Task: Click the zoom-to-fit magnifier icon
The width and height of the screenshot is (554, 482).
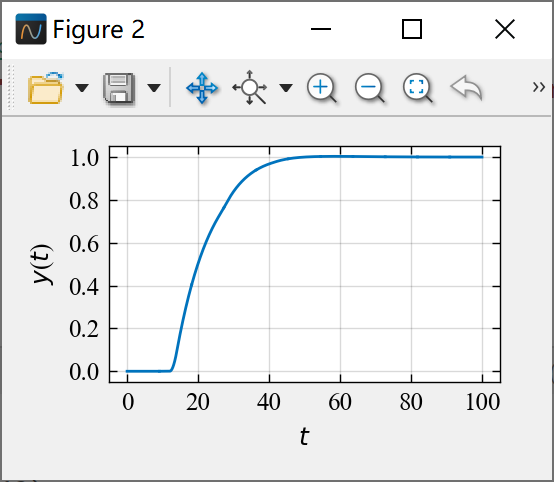Action: tap(418, 88)
